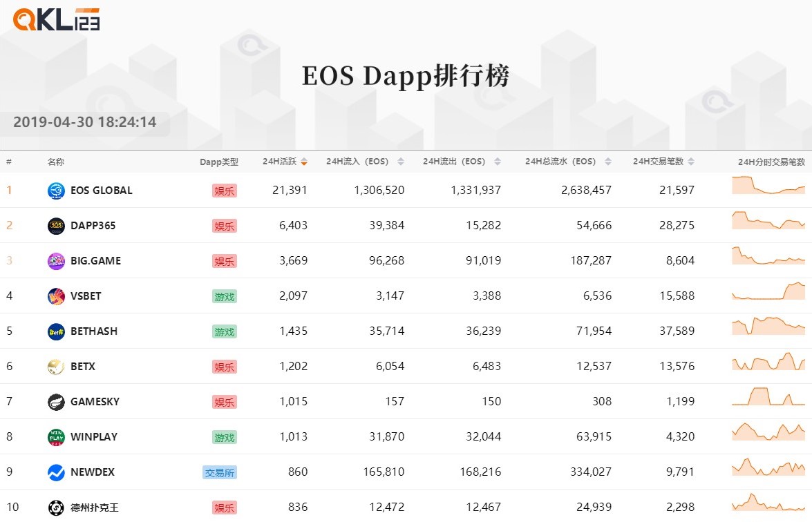Select the 1,202 active value

click(294, 366)
